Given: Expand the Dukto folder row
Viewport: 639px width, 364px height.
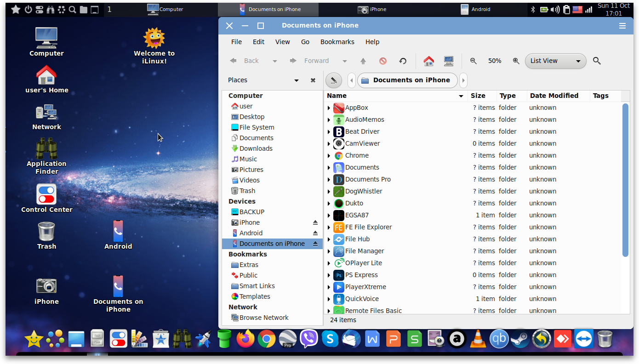Looking at the screenshot, I should click(x=329, y=204).
